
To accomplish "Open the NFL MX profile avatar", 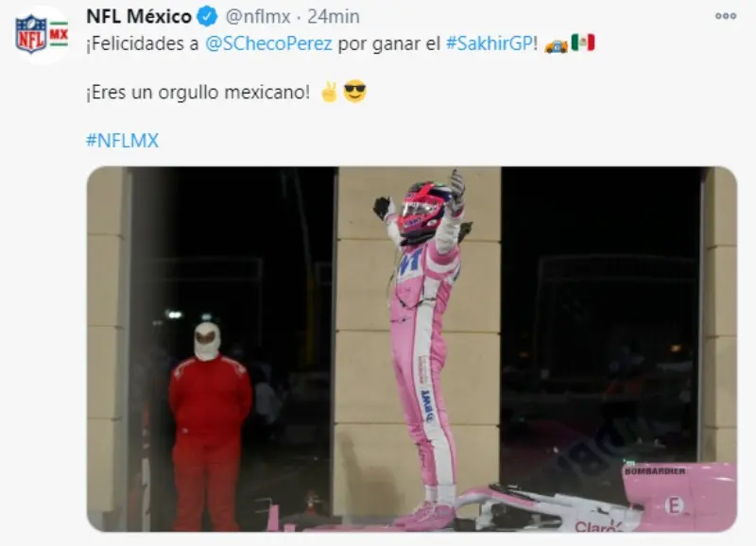I will pos(42,35).
